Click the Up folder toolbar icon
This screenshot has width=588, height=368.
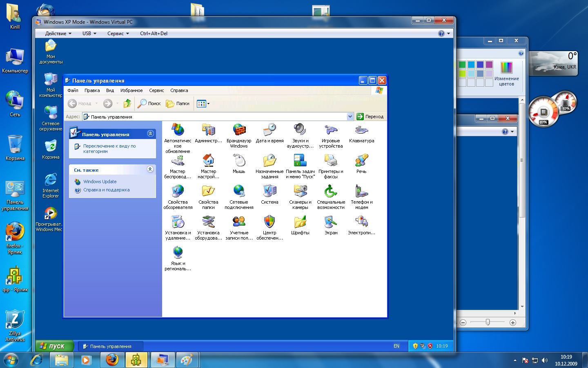(127, 103)
